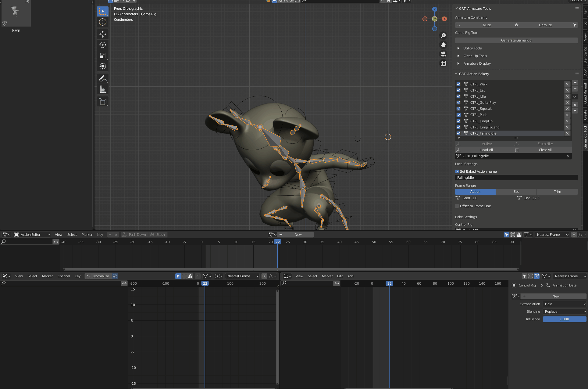Open the Channel menu in Graph Editor
Viewport: 588px width, 389px height.
(63, 276)
